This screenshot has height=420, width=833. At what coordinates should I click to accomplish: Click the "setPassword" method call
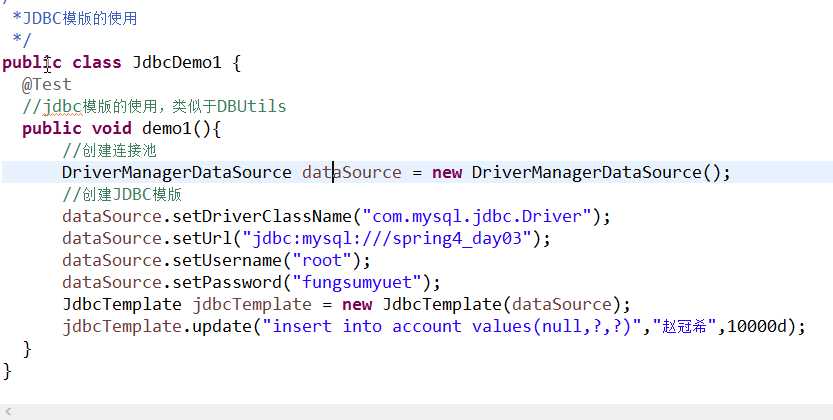coord(227,282)
